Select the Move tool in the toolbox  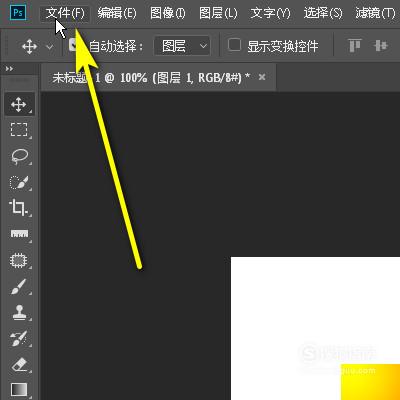click(19, 105)
